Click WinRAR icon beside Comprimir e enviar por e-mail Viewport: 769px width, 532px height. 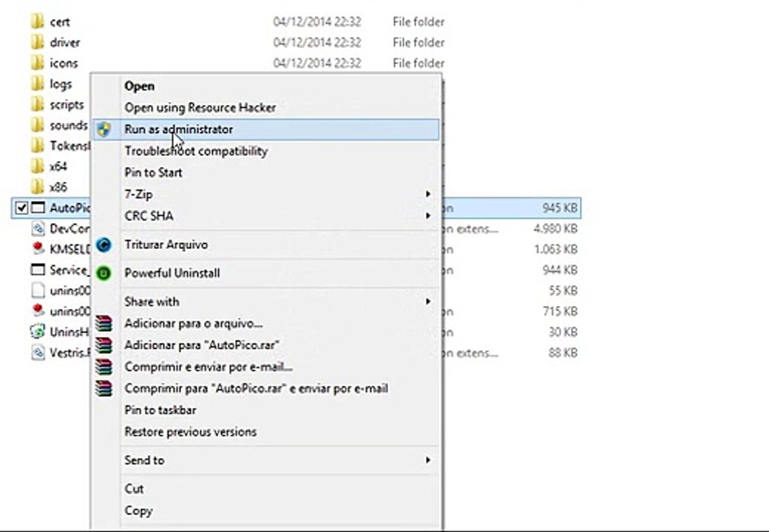point(104,366)
